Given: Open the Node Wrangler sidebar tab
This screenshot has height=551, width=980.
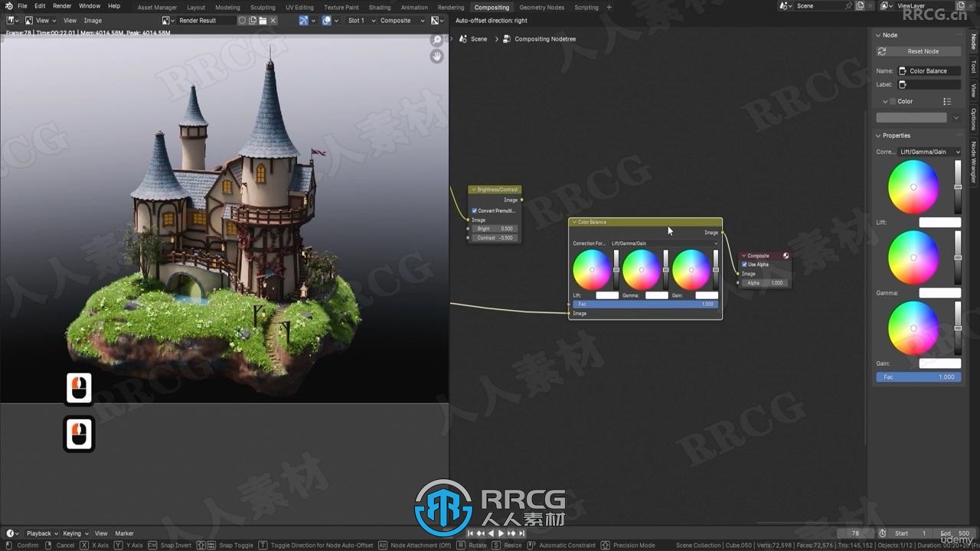Looking at the screenshot, I should pyautogui.click(x=974, y=161).
